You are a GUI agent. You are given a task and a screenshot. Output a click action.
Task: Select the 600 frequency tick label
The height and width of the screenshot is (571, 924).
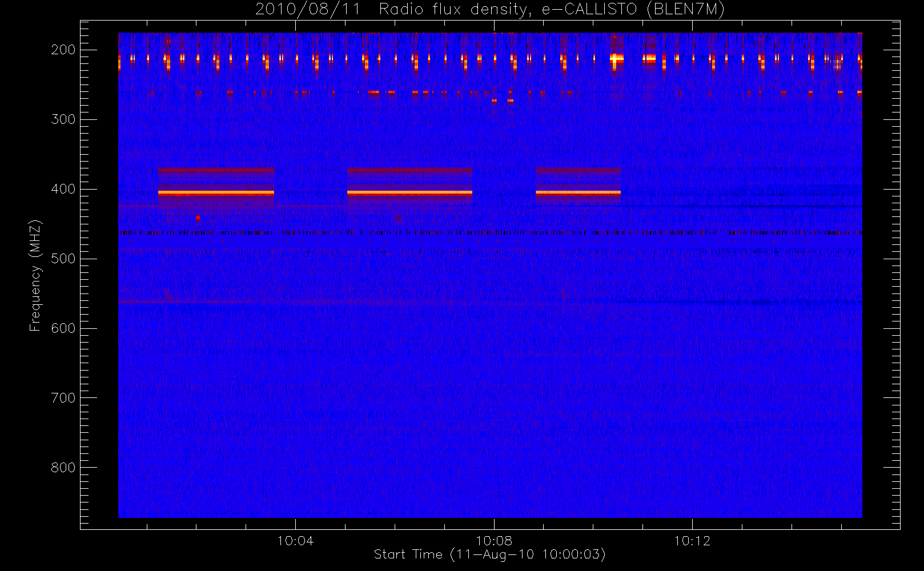(63, 328)
